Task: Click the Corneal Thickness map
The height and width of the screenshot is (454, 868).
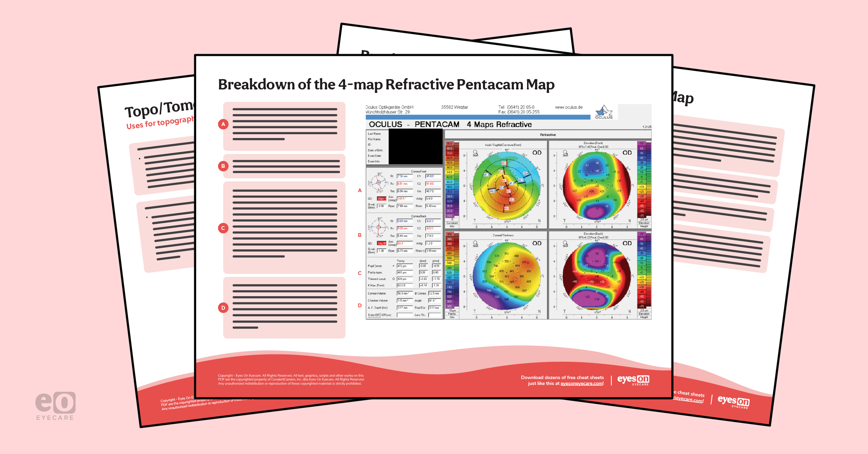Action: coord(507,276)
